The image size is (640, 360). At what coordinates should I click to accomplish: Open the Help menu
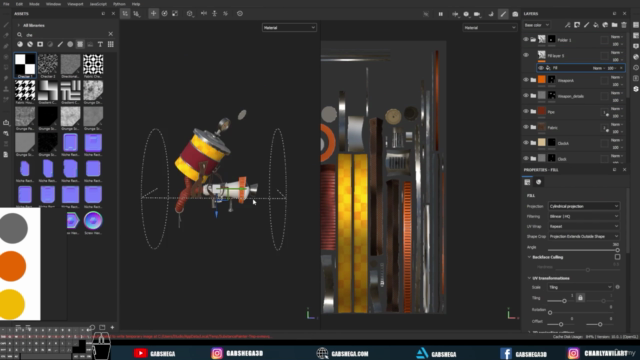(136, 4)
